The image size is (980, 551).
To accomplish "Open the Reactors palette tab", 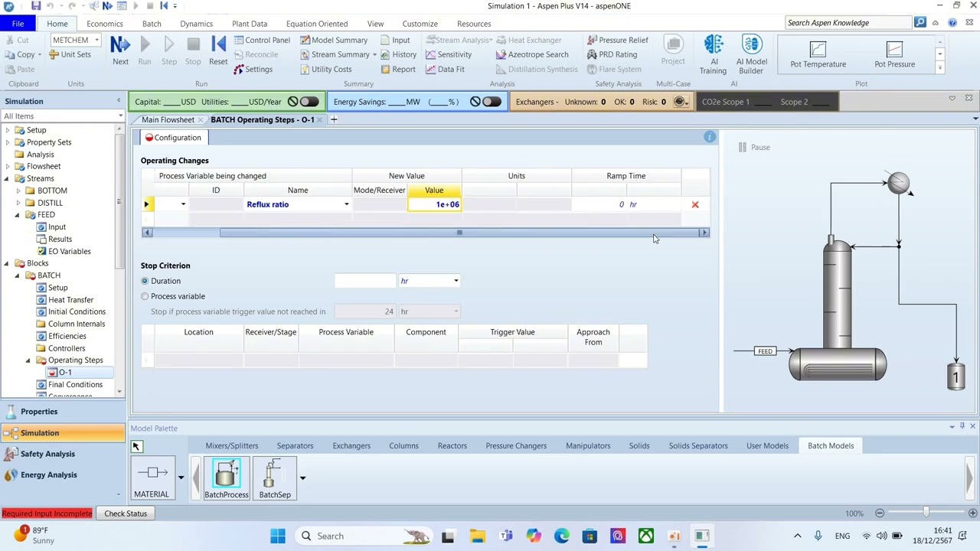I will coord(452,445).
